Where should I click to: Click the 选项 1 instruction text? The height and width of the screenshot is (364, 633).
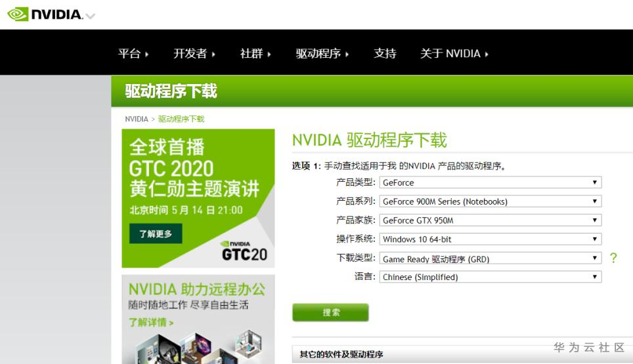(399, 166)
